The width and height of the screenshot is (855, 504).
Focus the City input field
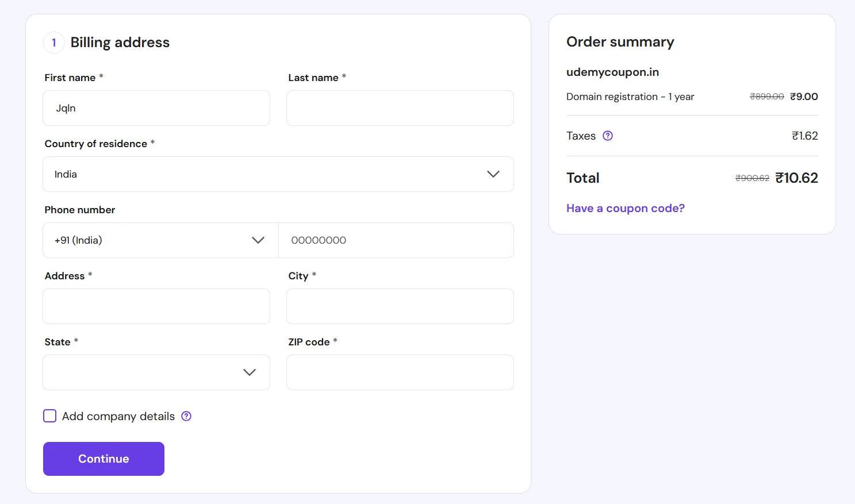pyautogui.click(x=400, y=306)
